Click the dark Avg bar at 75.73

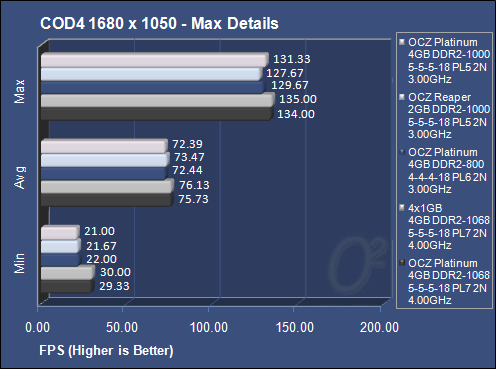coord(107,200)
